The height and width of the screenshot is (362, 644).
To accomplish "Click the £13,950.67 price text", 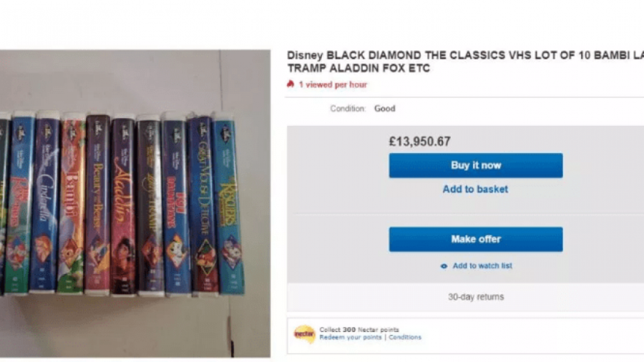I will click(x=419, y=142).
